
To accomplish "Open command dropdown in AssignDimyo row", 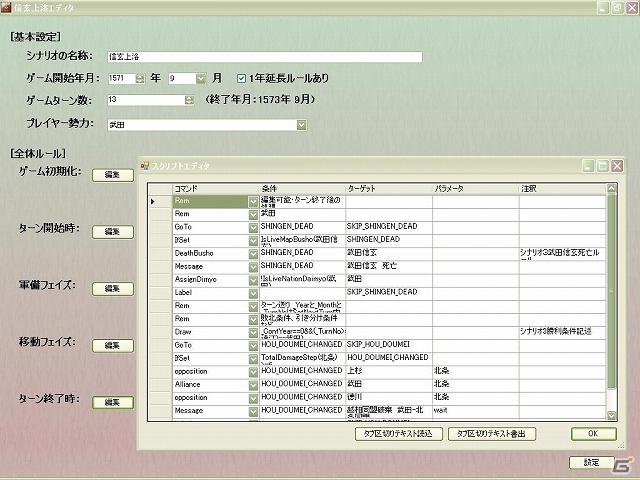I will pyautogui.click(x=253, y=280).
